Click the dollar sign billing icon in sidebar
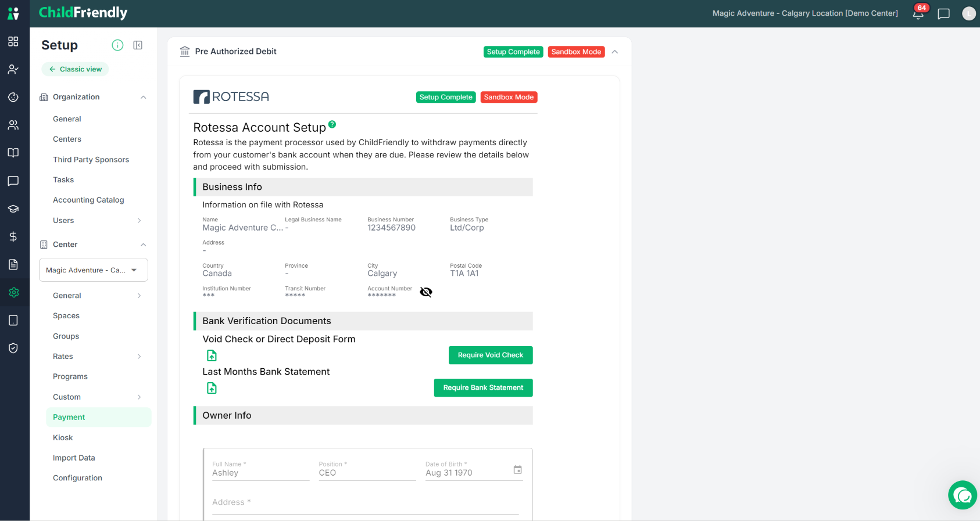Image resolution: width=980 pixels, height=521 pixels. point(13,236)
